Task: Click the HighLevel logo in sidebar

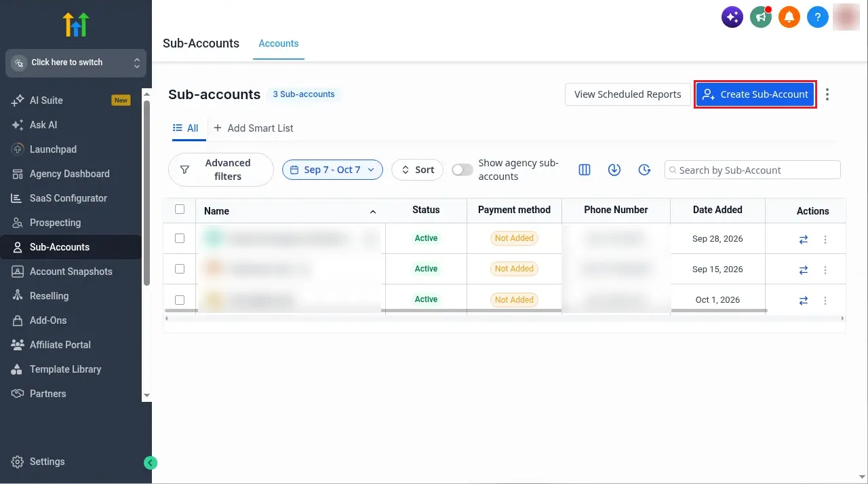Action: [x=76, y=24]
